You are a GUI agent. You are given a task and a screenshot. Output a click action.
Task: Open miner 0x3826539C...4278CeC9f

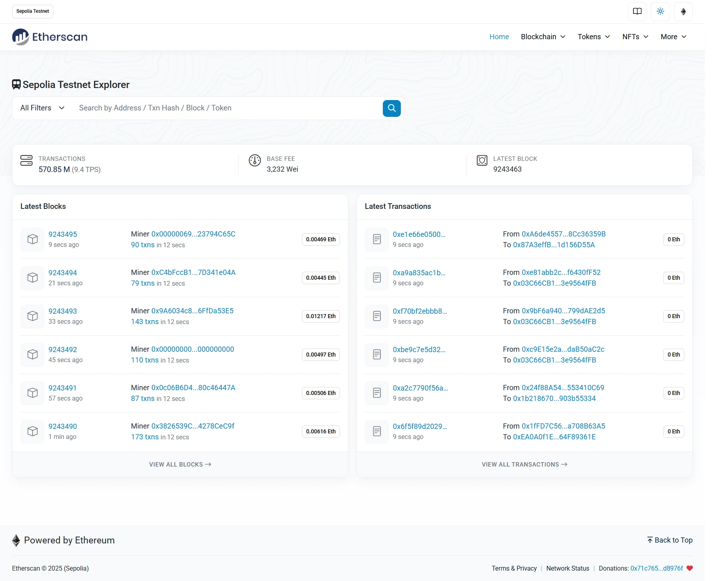[193, 426]
